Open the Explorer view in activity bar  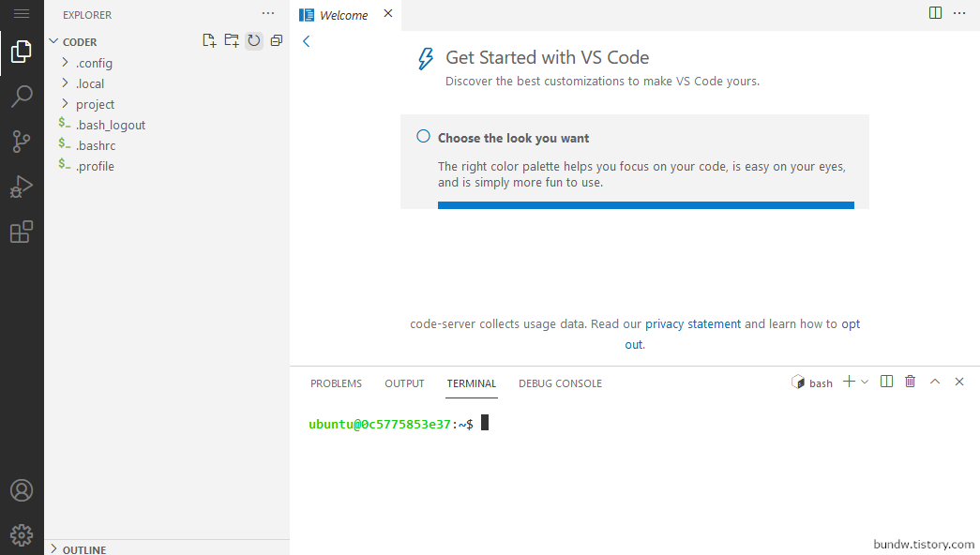[22, 52]
